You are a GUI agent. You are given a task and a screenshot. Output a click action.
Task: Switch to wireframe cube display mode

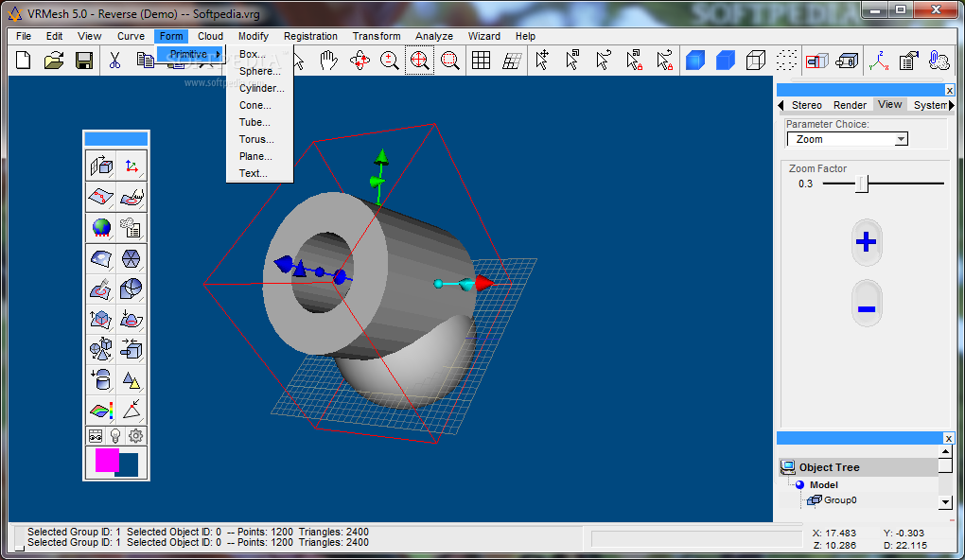point(756,61)
